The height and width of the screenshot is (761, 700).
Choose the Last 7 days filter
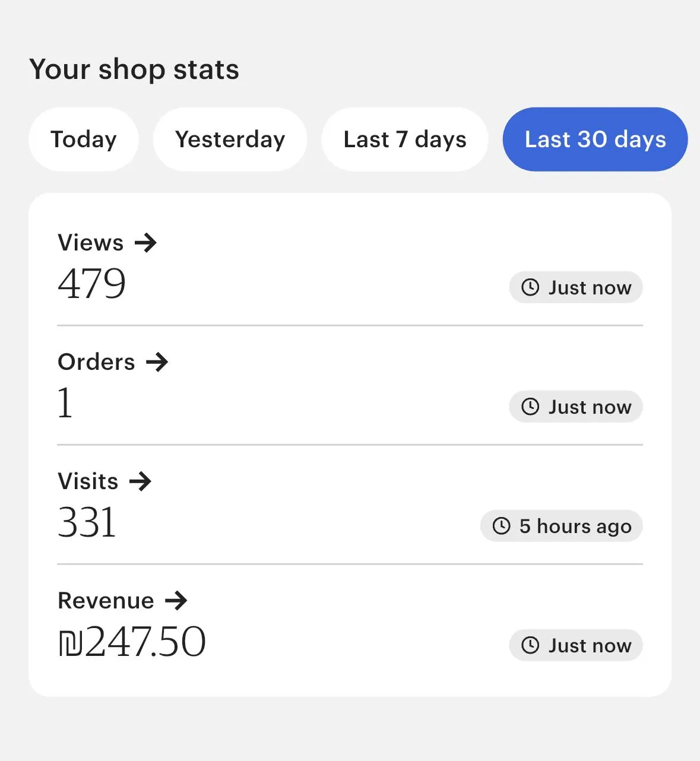pos(405,139)
